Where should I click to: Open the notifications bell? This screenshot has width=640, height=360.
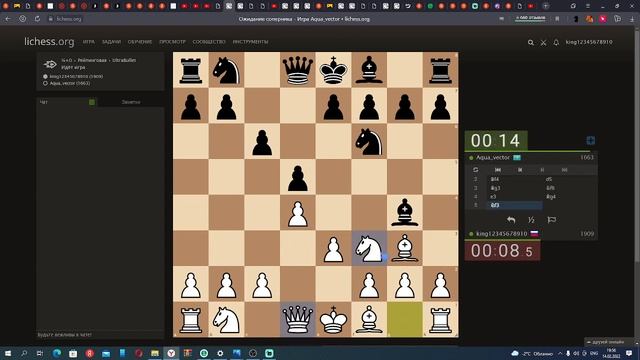click(x=556, y=42)
